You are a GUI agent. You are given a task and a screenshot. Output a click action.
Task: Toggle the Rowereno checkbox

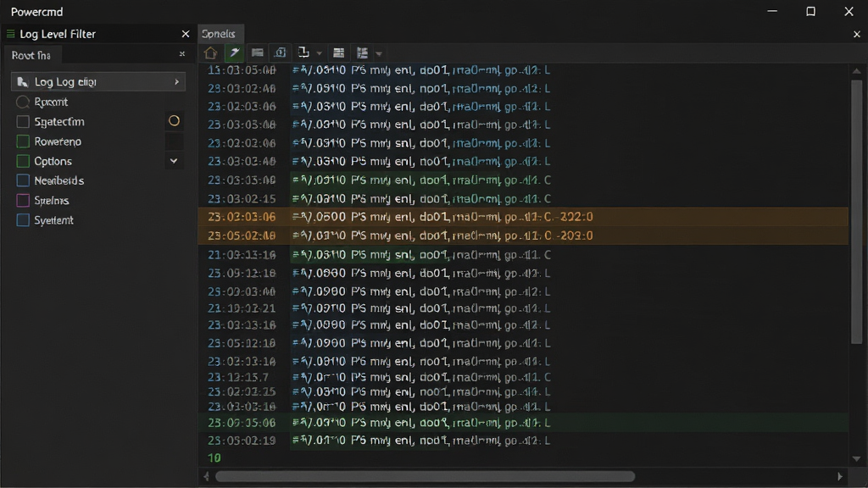[23, 141]
